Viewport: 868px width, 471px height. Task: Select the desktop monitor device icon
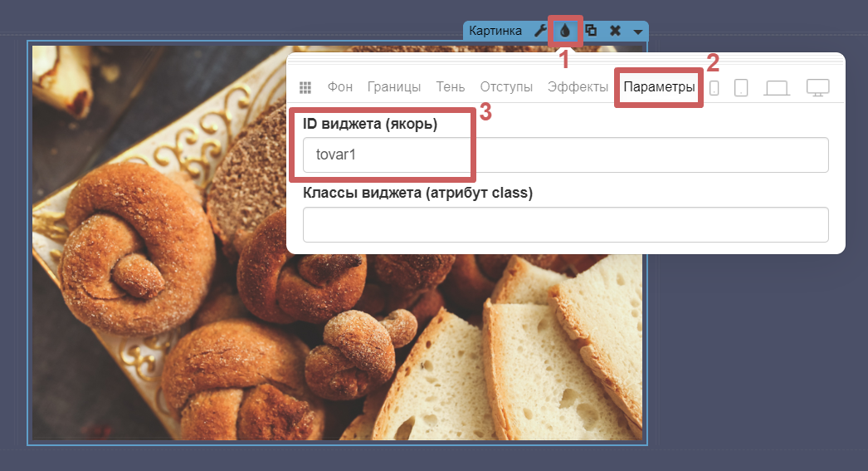[x=817, y=87]
